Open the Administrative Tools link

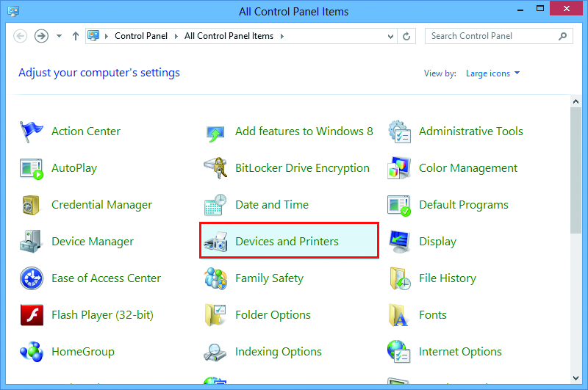(x=471, y=131)
